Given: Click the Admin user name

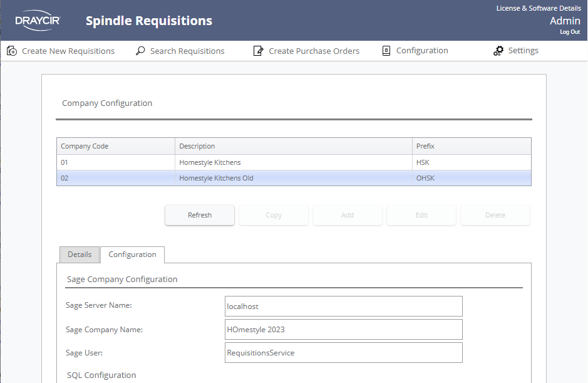Looking at the screenshot, I should point(565,21).
